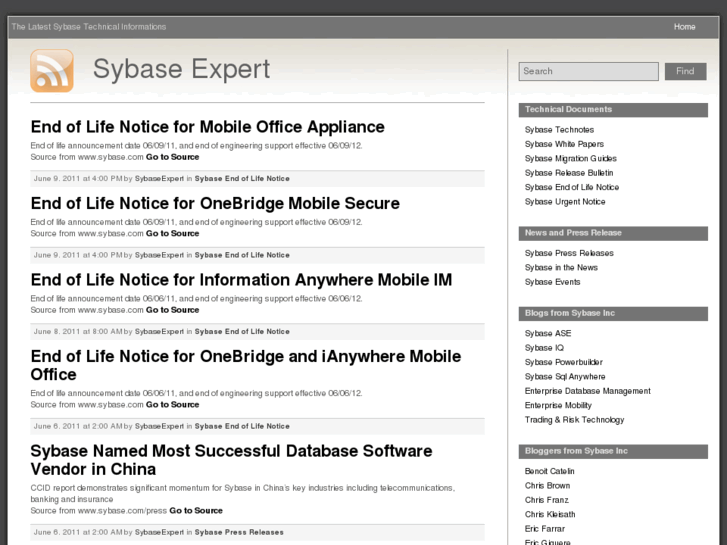The width and height of the screenshot is (727, 545).
Task: Click the June 8, 2011 at 8:00 AM timestamp
Action: tap(78, 332)
